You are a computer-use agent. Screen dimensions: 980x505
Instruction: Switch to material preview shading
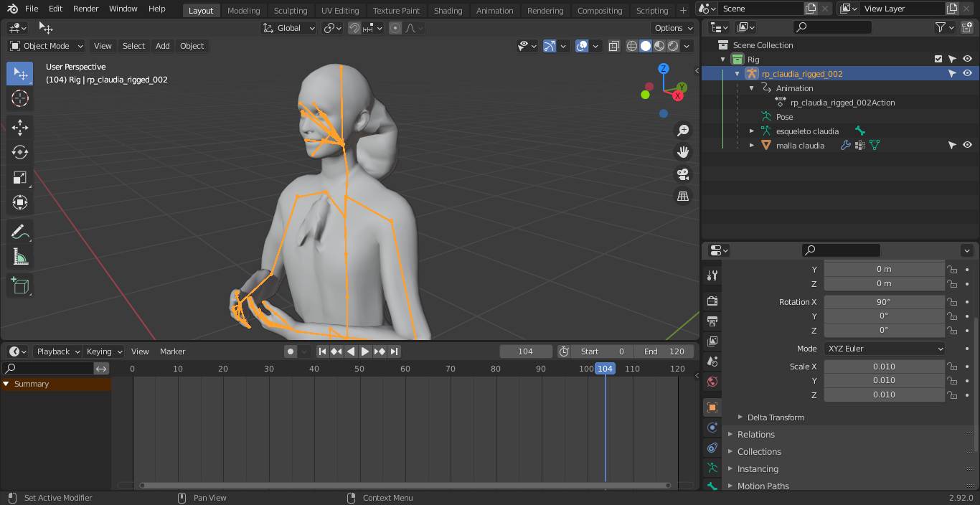tap(659, 46)
